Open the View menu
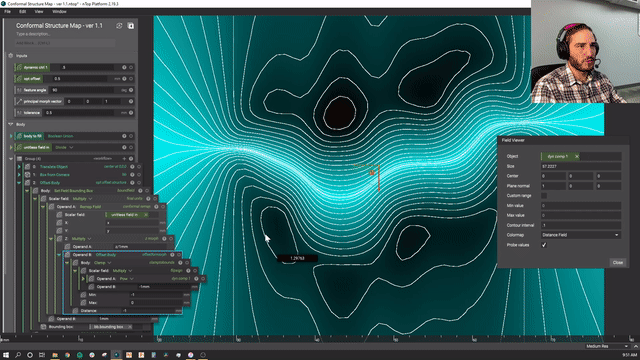The width and height of the screenshot is (640, 360). (39, 12)
